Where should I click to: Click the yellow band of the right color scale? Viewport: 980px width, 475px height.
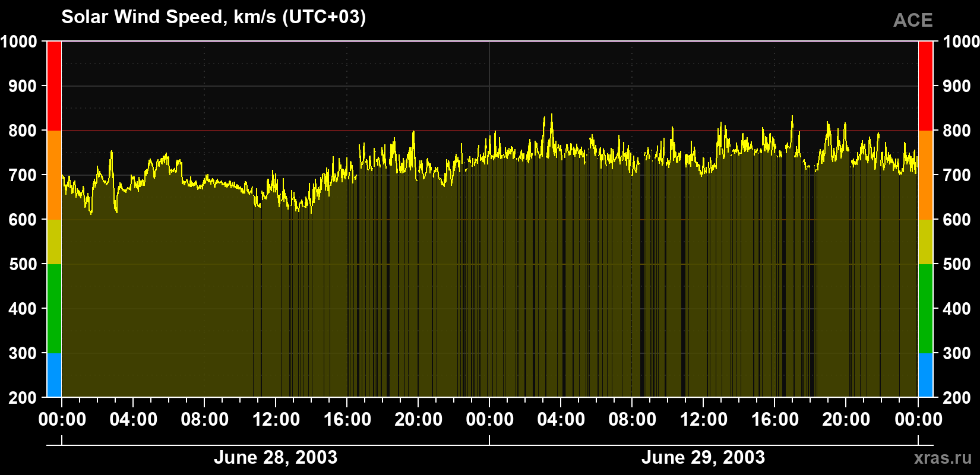click(x=925, y=242)
